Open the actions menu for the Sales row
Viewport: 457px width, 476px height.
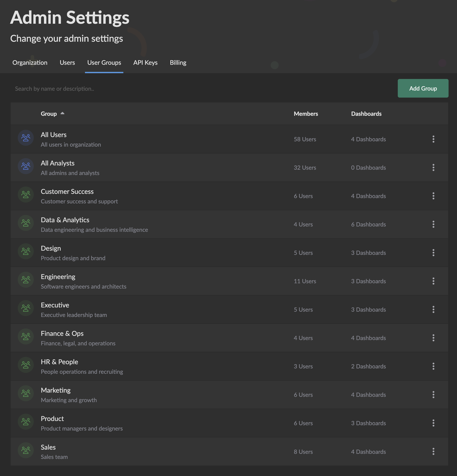pos(433,451)
